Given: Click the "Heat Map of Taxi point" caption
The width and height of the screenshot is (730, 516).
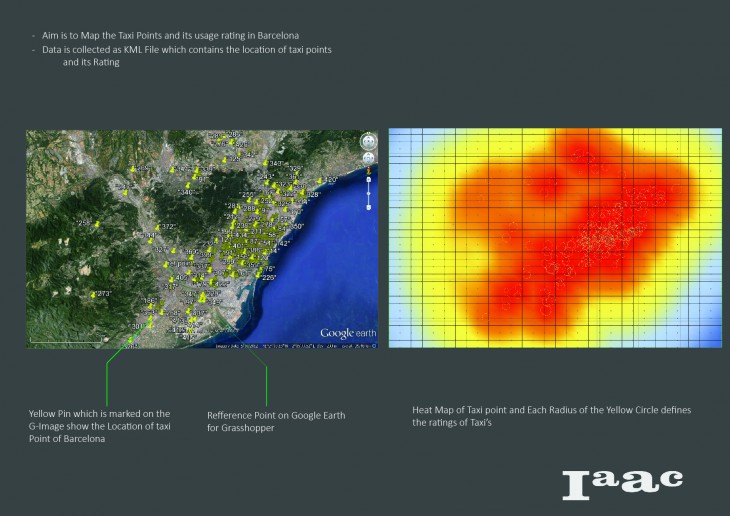Looking at the screenshot, I should click(558, 416).
